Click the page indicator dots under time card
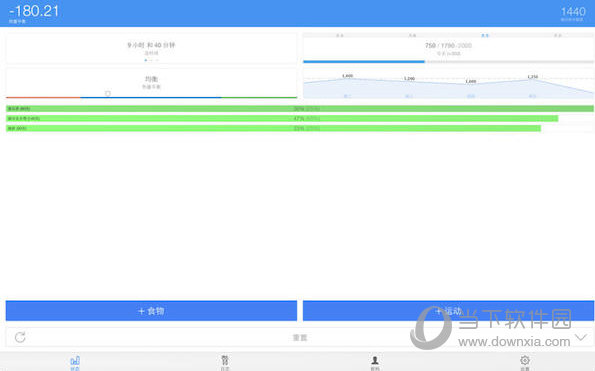Viewport: 595px width, 371px height. (151, 60)
